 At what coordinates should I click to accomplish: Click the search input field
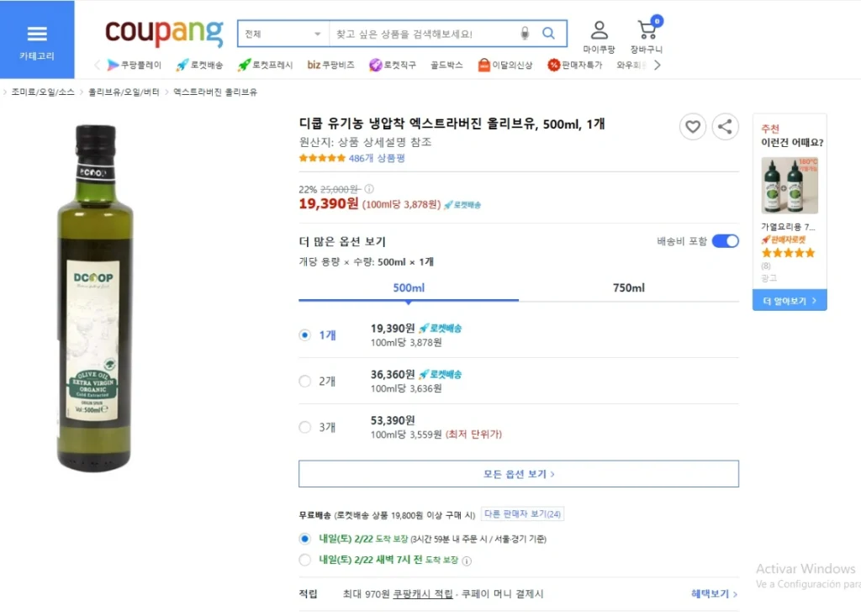click(425, 34)
